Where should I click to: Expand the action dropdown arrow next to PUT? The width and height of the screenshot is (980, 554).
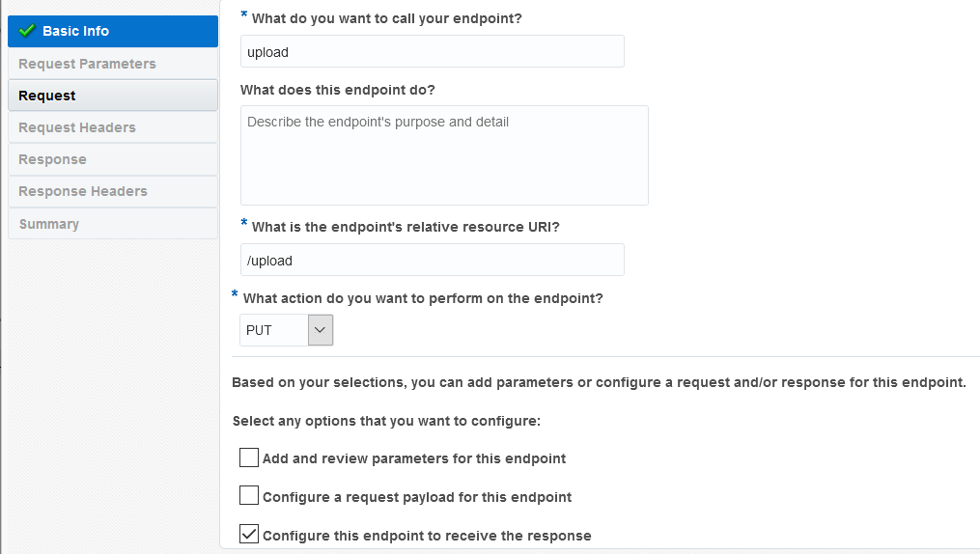point(321,330)
